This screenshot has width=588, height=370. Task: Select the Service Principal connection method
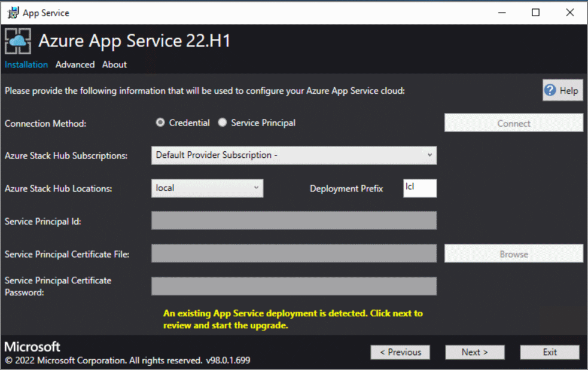[x=223, y=123]
